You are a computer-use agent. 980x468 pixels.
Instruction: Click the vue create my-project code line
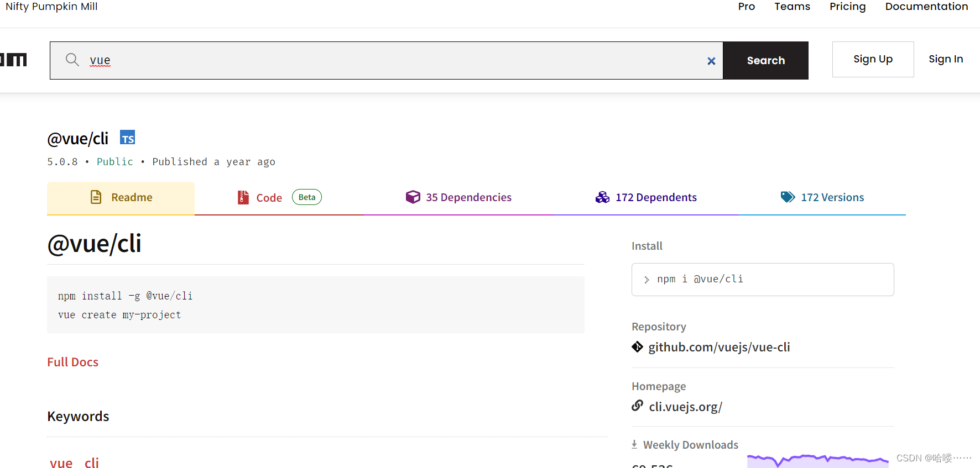119,315
